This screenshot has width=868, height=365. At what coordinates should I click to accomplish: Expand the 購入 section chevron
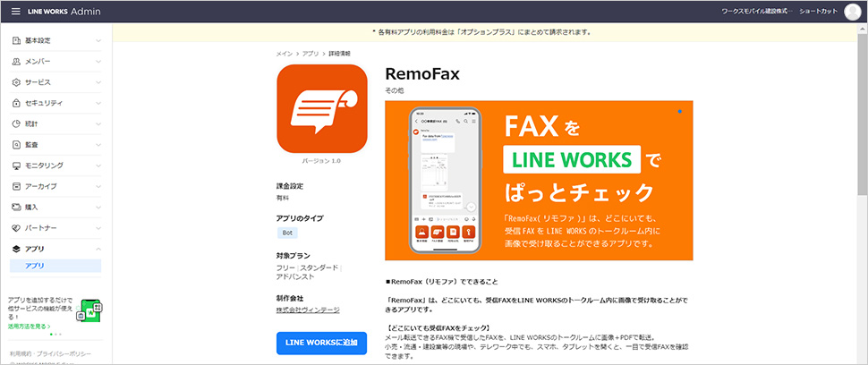pos(98,207)
